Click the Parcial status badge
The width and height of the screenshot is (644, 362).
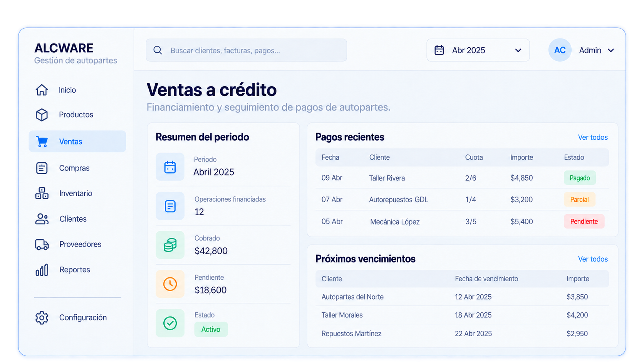(x=579, y=200)
